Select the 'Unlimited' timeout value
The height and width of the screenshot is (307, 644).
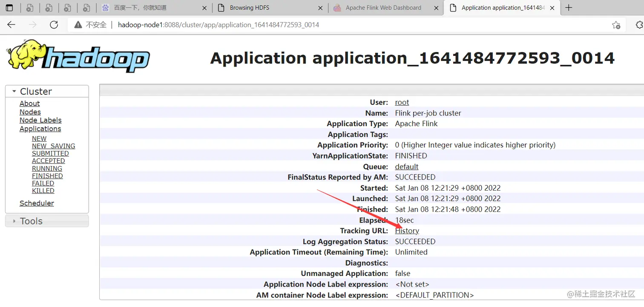click(411, 252)
